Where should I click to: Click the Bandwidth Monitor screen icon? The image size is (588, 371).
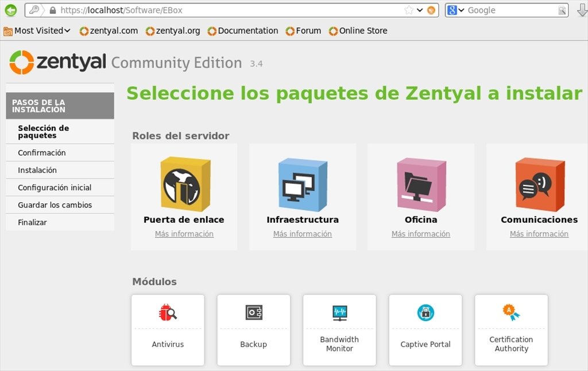(x=340, y=313)
